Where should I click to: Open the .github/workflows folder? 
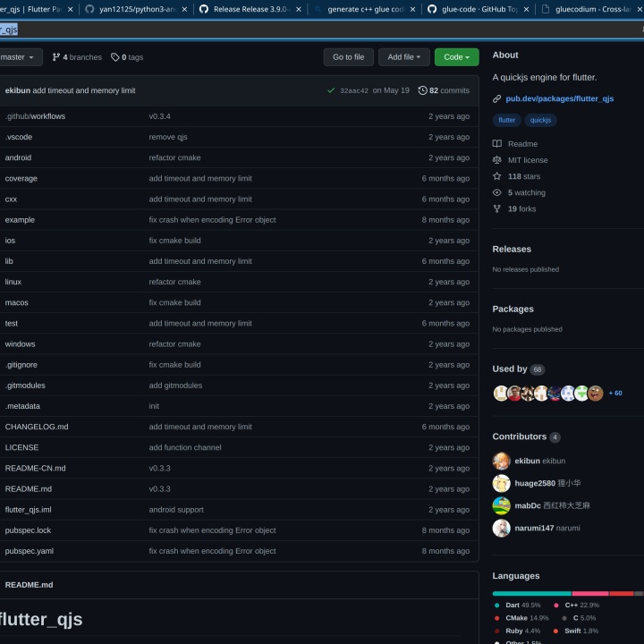click(x=35, y=116)
